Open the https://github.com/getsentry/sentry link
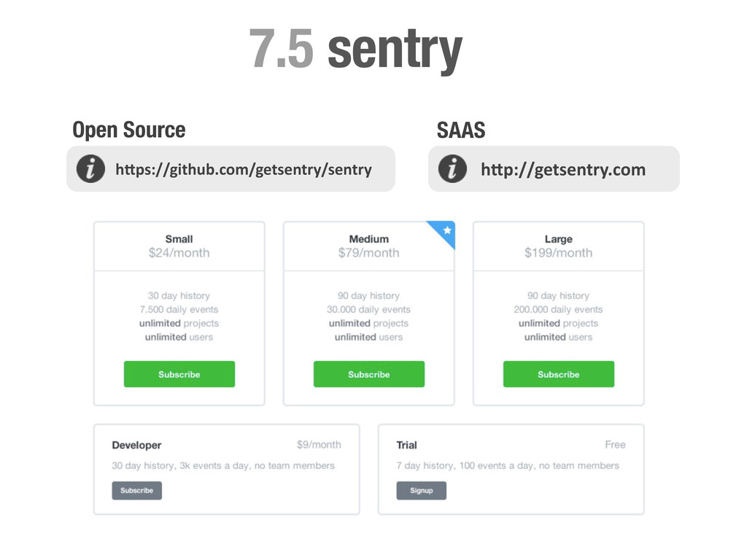This screenshot has height=560, width=747. (244, 169)
